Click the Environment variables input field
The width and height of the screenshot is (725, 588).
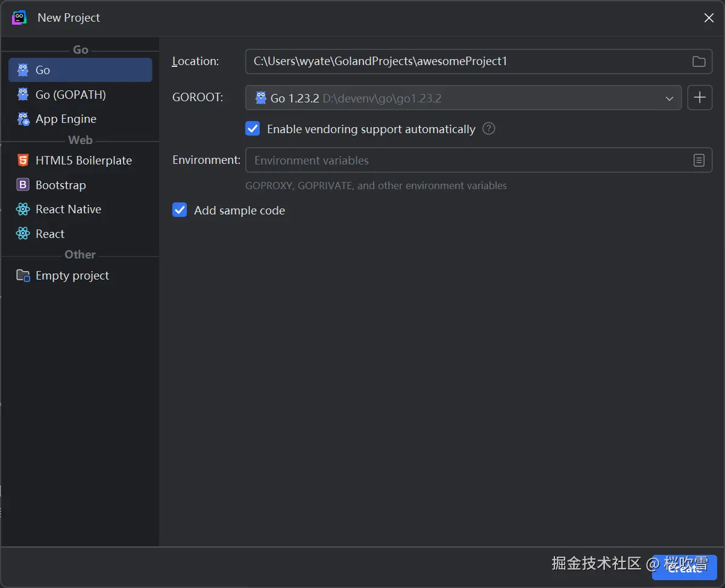[x=479, y=160]
